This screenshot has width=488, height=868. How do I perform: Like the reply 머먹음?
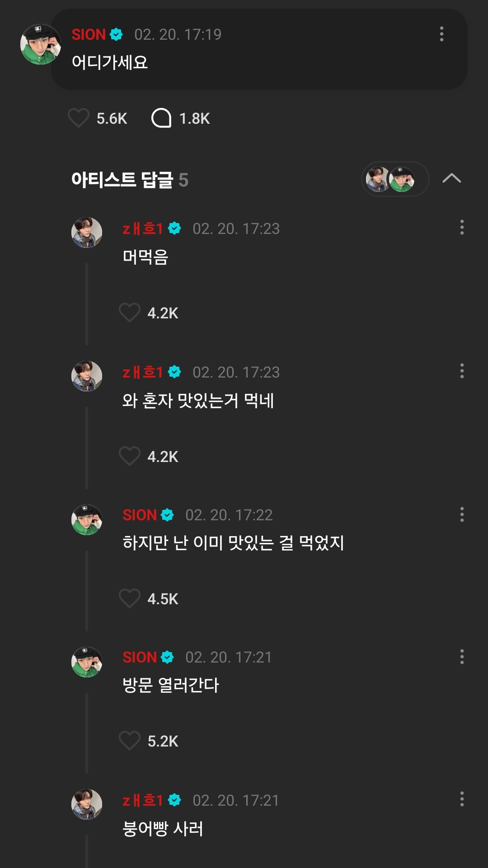click(x=130, y=313)
